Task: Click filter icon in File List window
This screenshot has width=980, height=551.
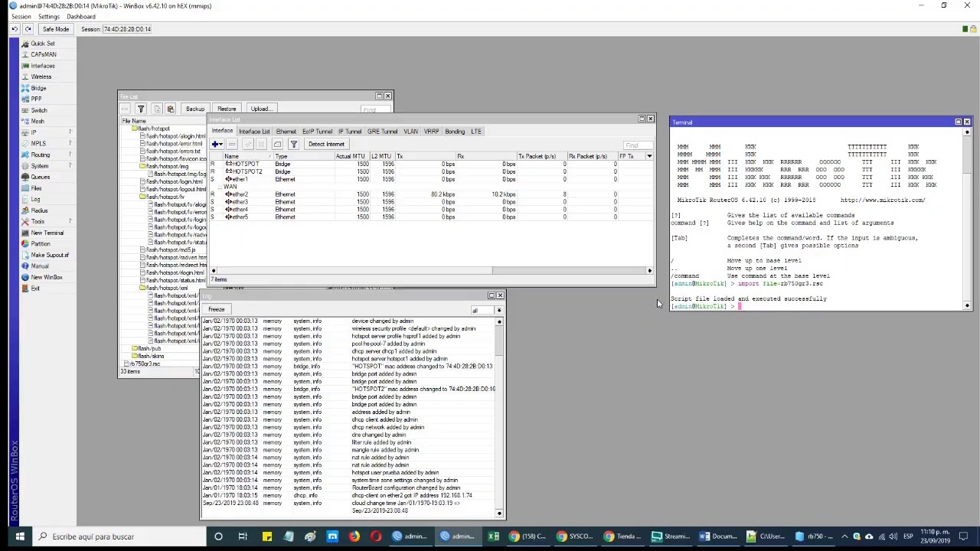Action: coord(141,109)
